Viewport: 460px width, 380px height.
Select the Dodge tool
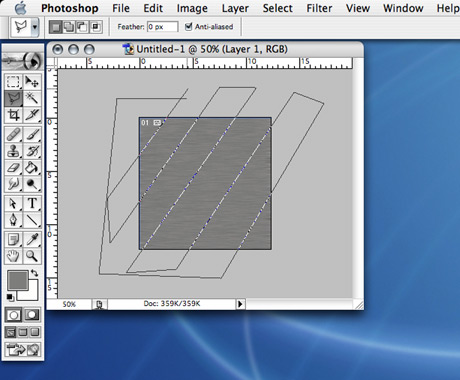click(32, 184)
